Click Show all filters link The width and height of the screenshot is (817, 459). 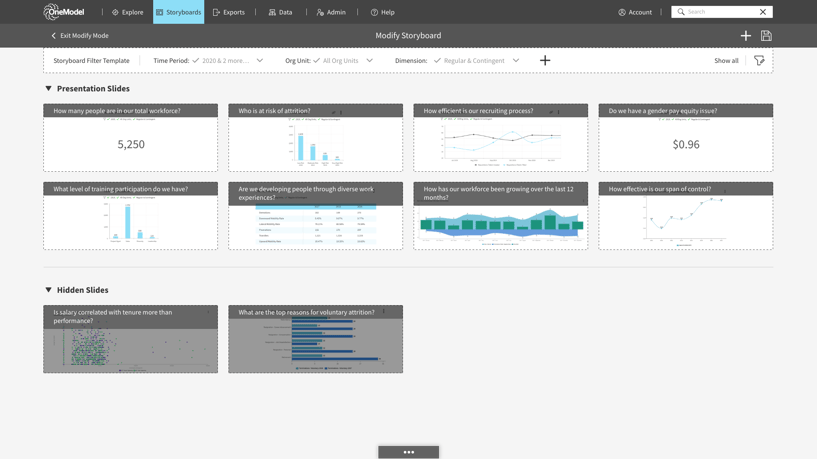(x=726, y=60)
